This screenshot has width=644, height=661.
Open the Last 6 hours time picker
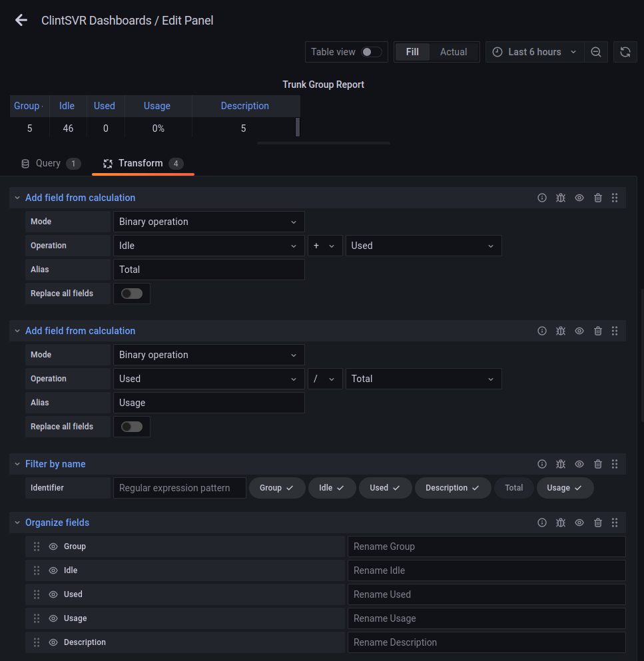[x=535, y=52]
